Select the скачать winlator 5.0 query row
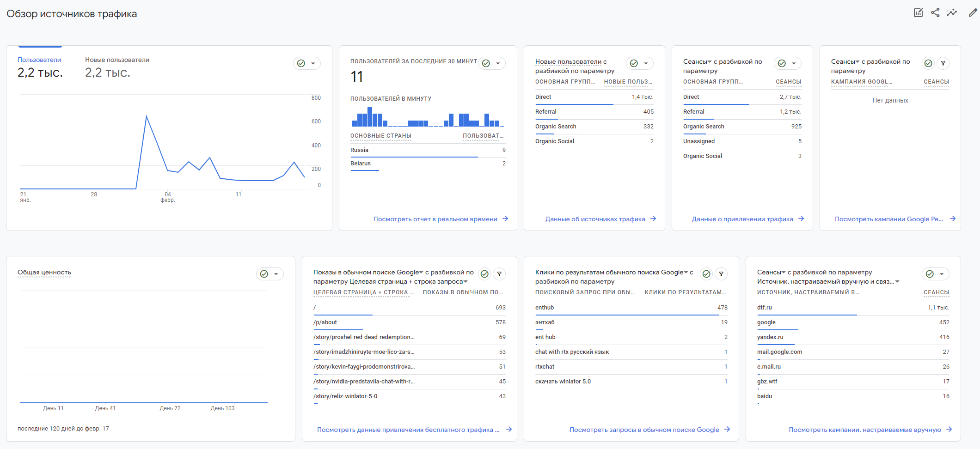 coord(631,382)
